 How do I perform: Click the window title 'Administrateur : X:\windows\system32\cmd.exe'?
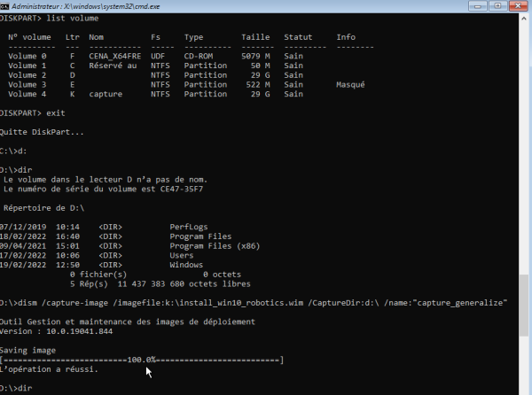(x=85, y=6)
